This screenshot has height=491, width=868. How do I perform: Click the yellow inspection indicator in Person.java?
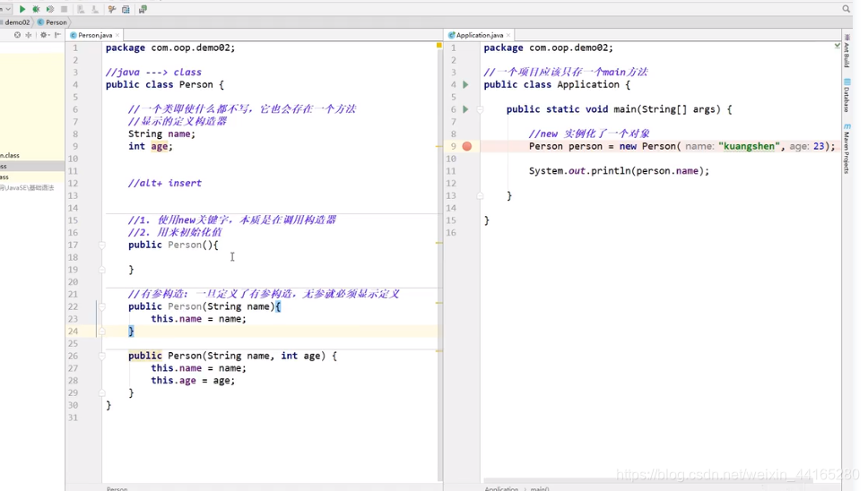439,46
